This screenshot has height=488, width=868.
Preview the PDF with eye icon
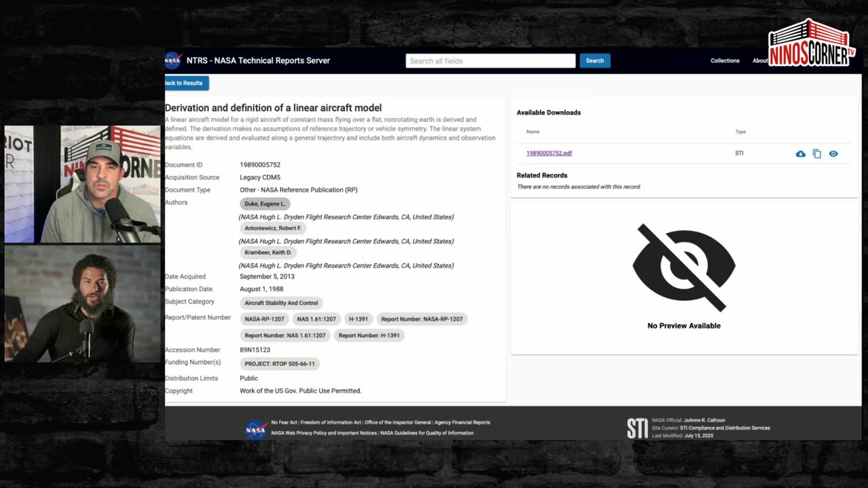pyautogui.click(x=833, y=154)
